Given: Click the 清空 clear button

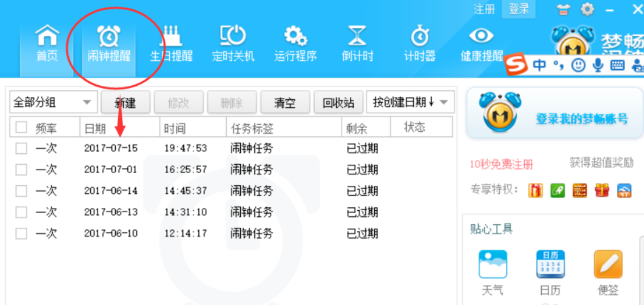Looking at the screenshot, I should click(285, 102).
